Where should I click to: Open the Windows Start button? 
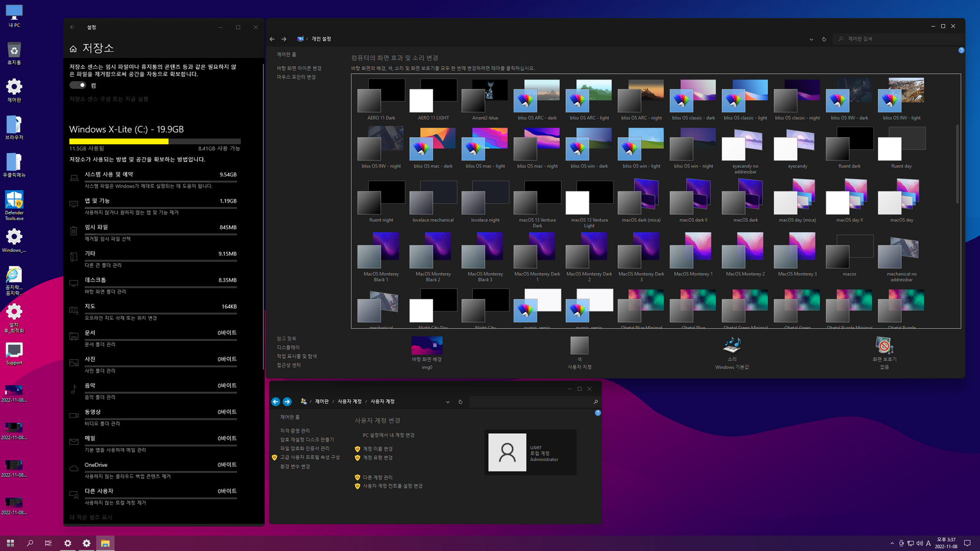coord(10,543)
